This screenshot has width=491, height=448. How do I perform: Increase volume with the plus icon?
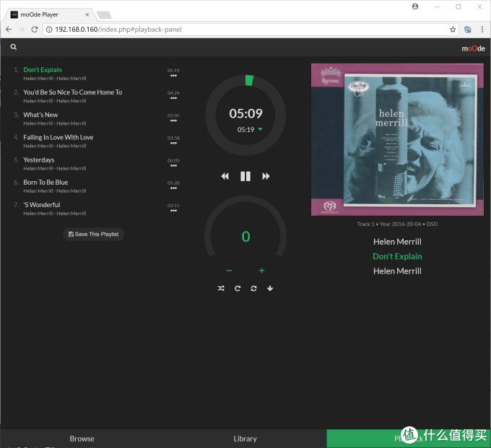262,271
